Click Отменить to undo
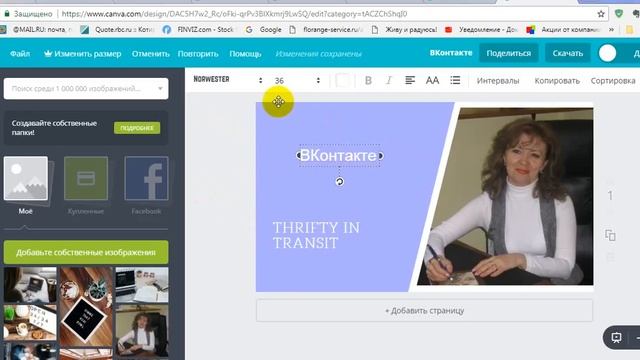This screenshot has width=640, height=360. click(x=150, y=54)
